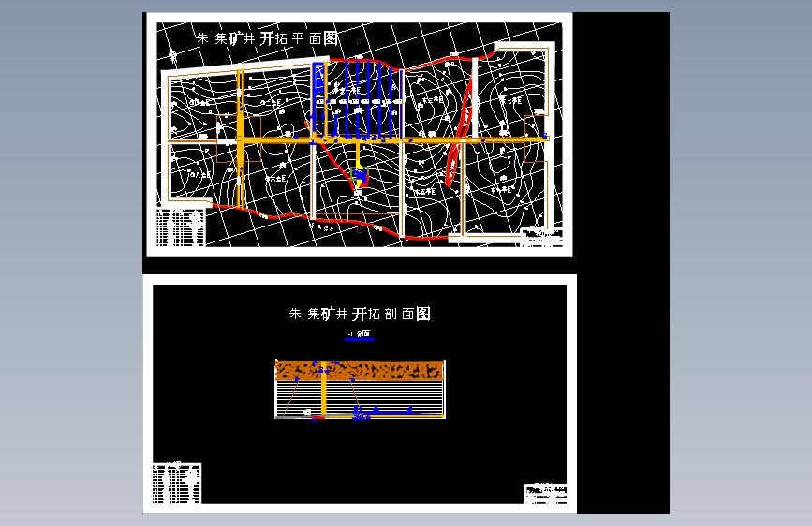Select the title block of the section drawing
812x526 pixels.
[545, 493]
